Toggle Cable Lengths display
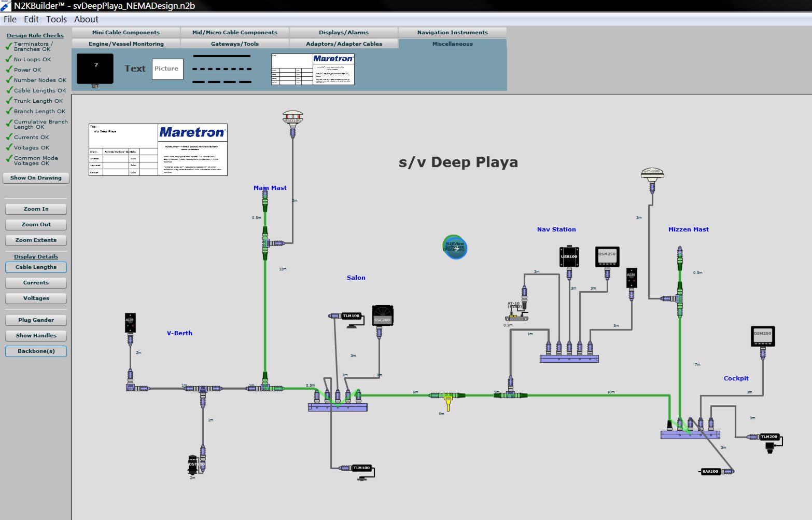The height and width of the screenshot is (520, 812). [x=36, y=267]
